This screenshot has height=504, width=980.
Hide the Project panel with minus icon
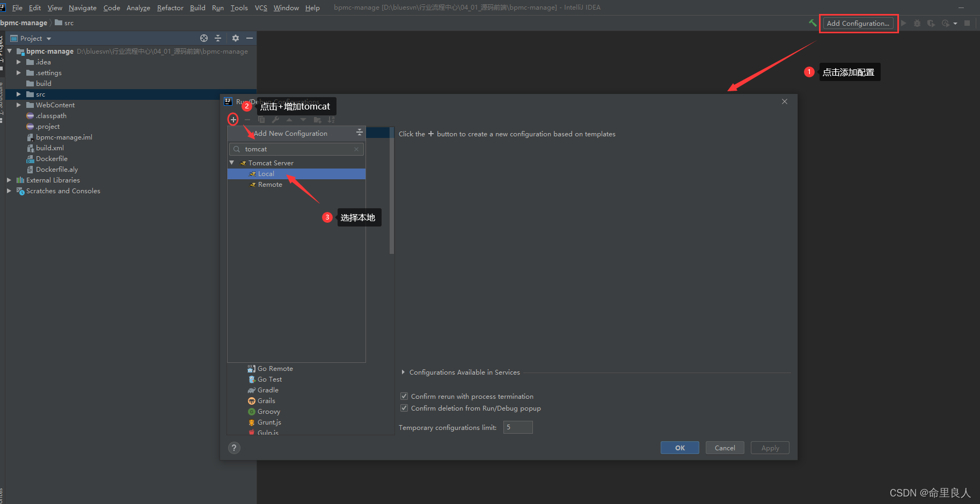click(x=250, y=38)
